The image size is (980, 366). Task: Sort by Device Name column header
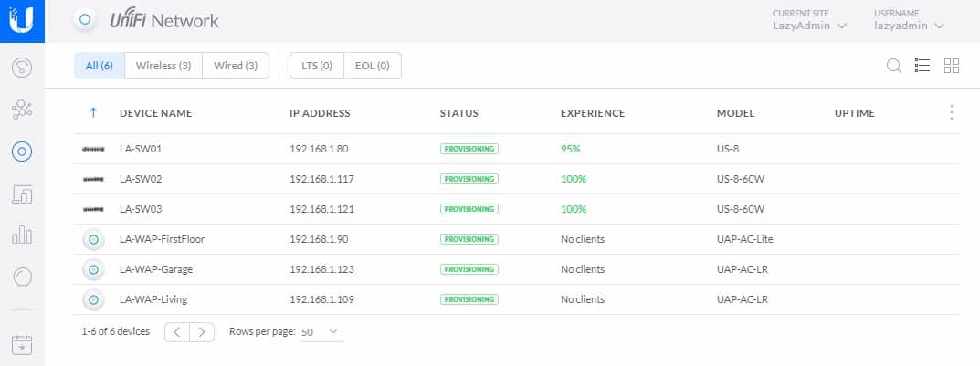155,113
